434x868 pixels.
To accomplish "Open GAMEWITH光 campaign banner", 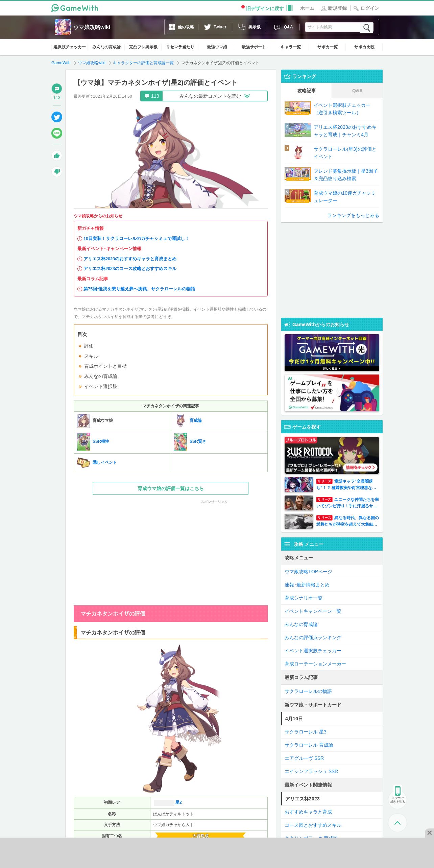I will click(332, 353).
